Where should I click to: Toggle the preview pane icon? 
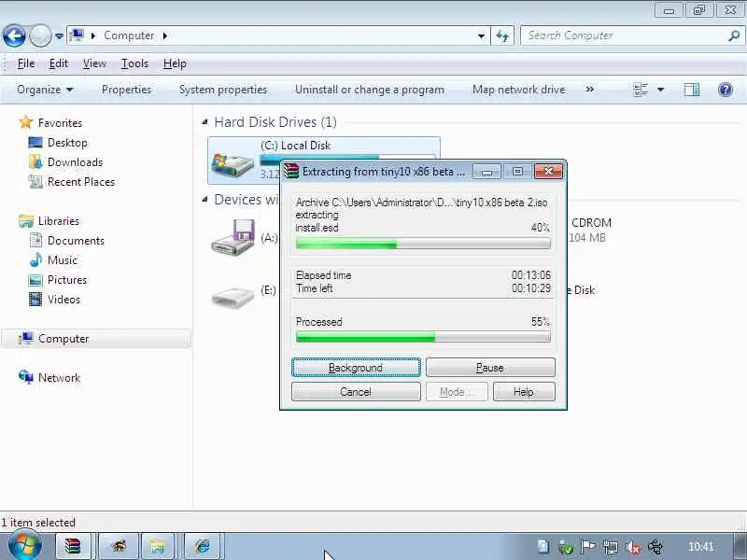[x=692, y=90]
